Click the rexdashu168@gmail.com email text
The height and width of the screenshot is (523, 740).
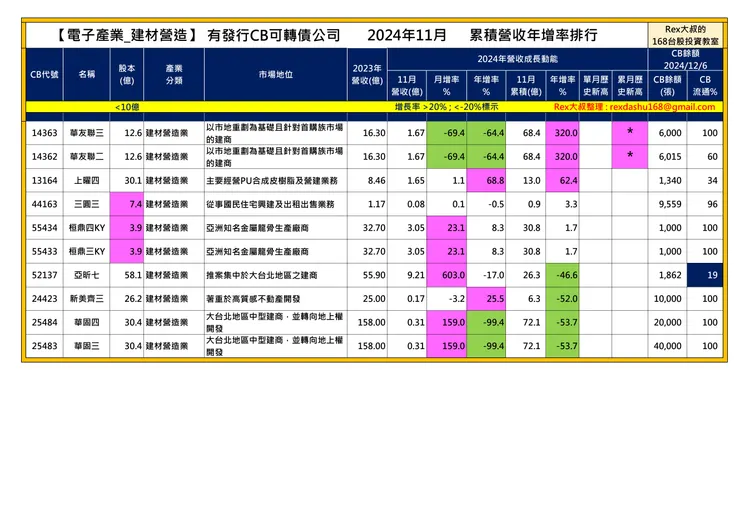(662, 107)
